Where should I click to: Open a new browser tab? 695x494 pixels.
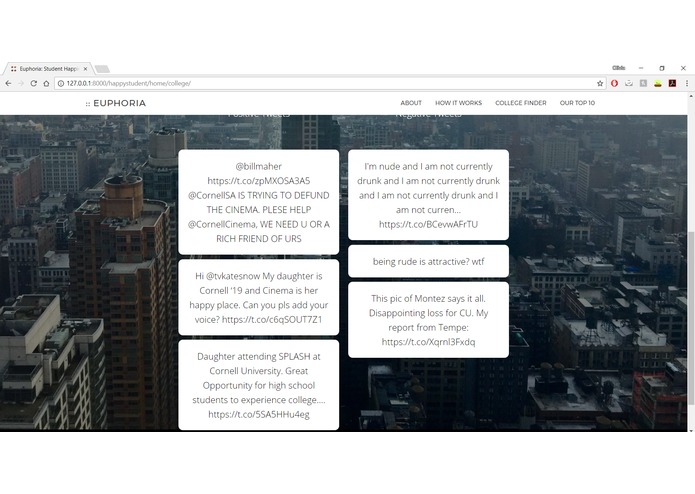pyautogui.click(x=102, y=69)
